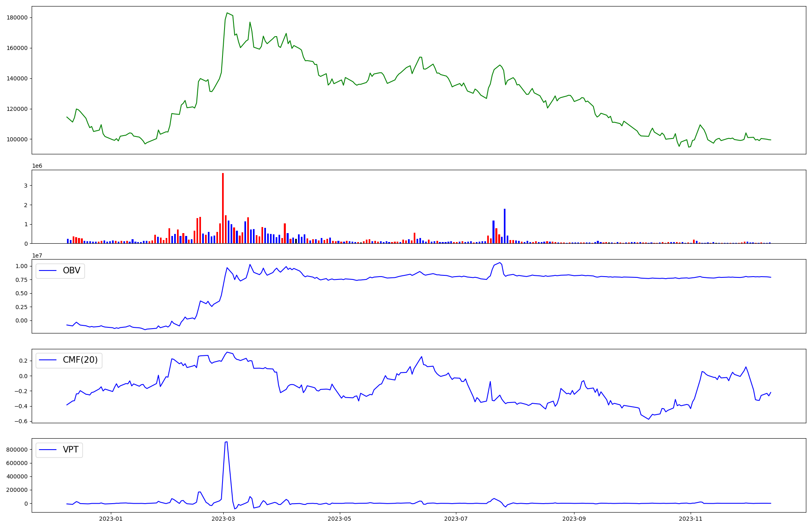The image size is (812, 528).
Task: Click the 180000 price axis tick label
Action: click(17, 17)
